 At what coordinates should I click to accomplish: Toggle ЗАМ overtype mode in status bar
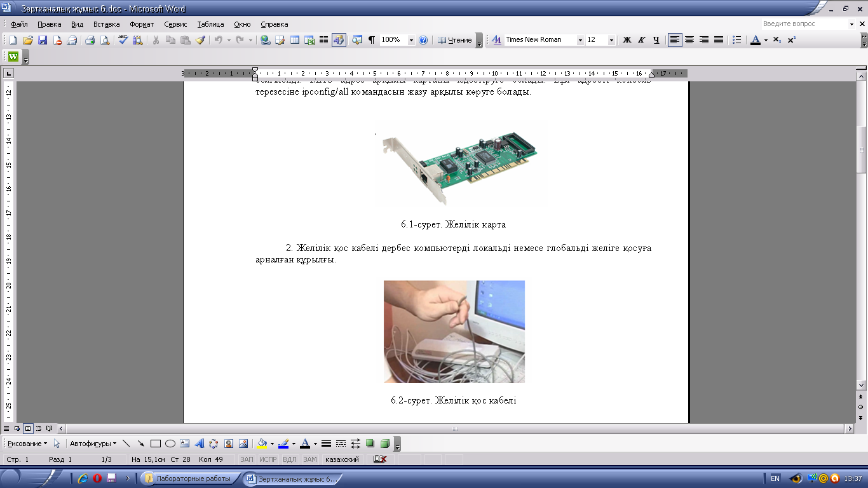click(309, 459)
